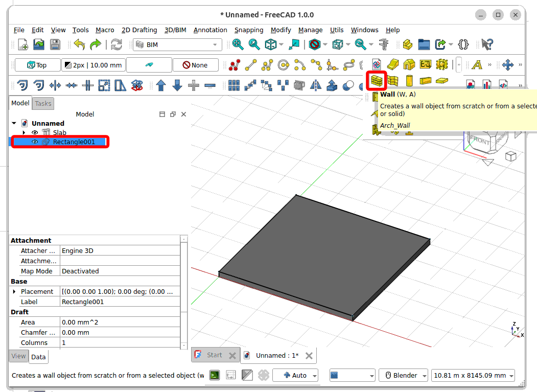Expand the Placement property row

(x=14, y=292)
